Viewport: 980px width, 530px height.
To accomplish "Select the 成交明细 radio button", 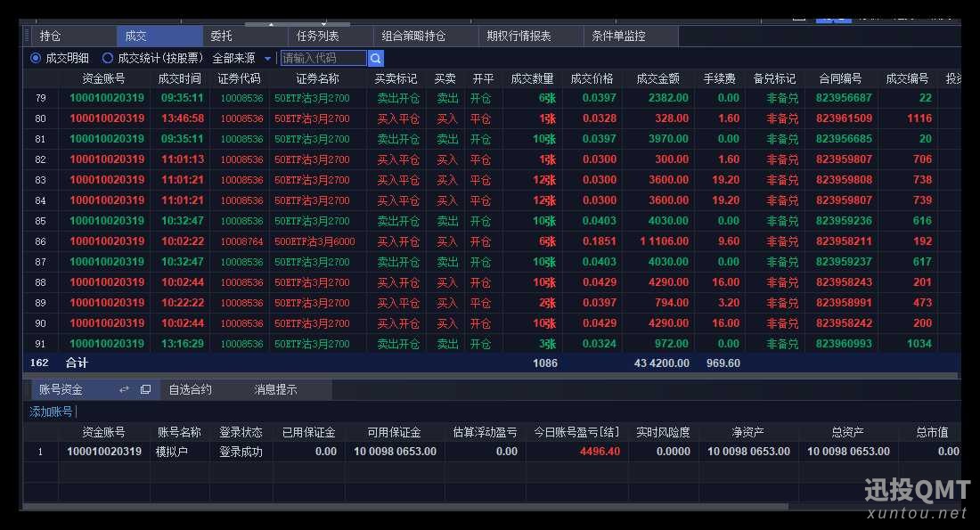I will 36,58.
